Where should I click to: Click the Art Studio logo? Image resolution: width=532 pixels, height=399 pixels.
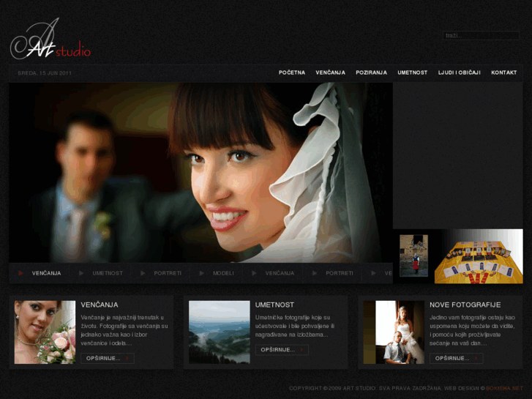[x=50, y=39]
